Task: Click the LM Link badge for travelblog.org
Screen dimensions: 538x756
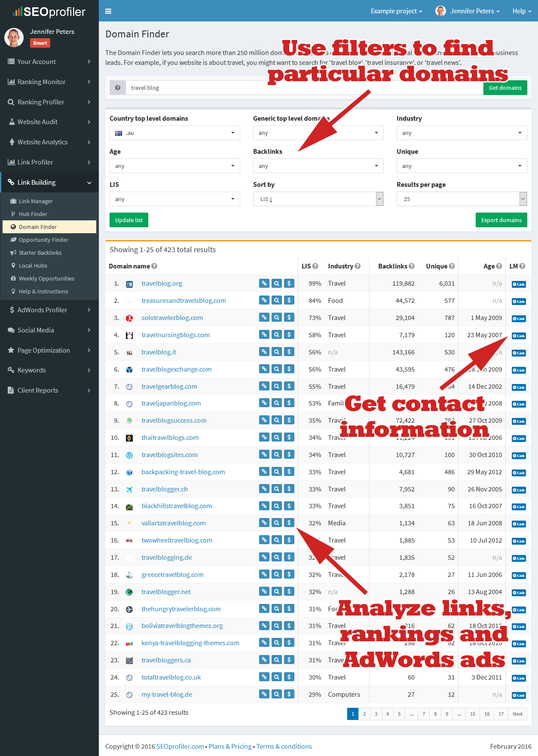Action: click(x=519, y=284)
